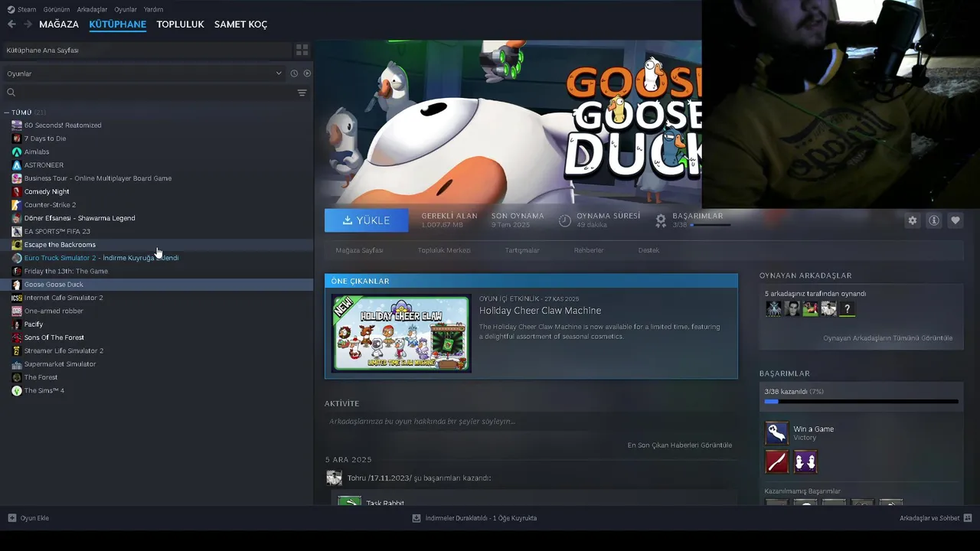Viewport: 980px width, 551px height.
Task: Click the Internet Cafe Simulator 2 icon
Action: (x=17, y=298)
